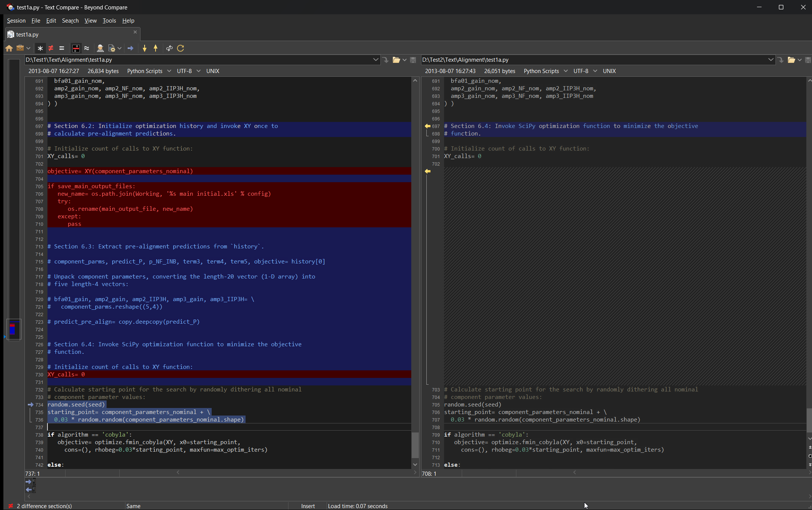The width and height of the screenshot is (812, 510).
Task: Click right pane vertical scrollbar thumb
Action: pyautogui.click(x=809, y=420)
